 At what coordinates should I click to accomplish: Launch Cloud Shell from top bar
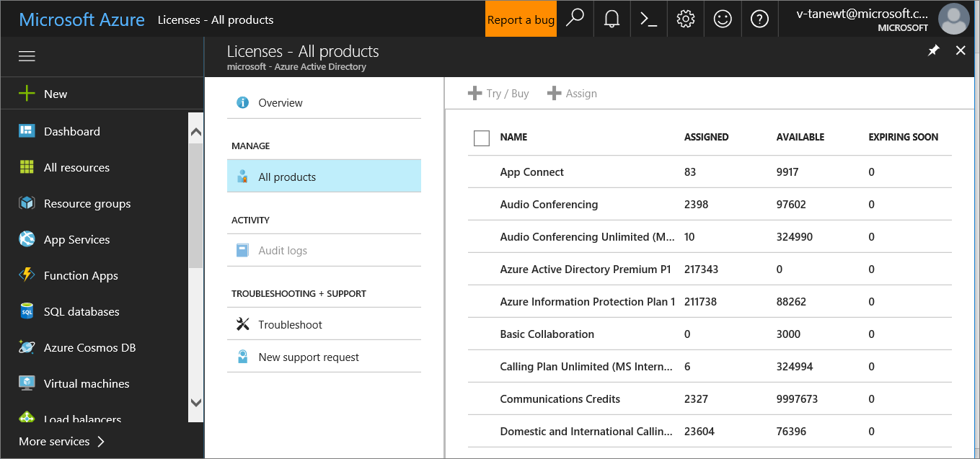coord(648,19)
